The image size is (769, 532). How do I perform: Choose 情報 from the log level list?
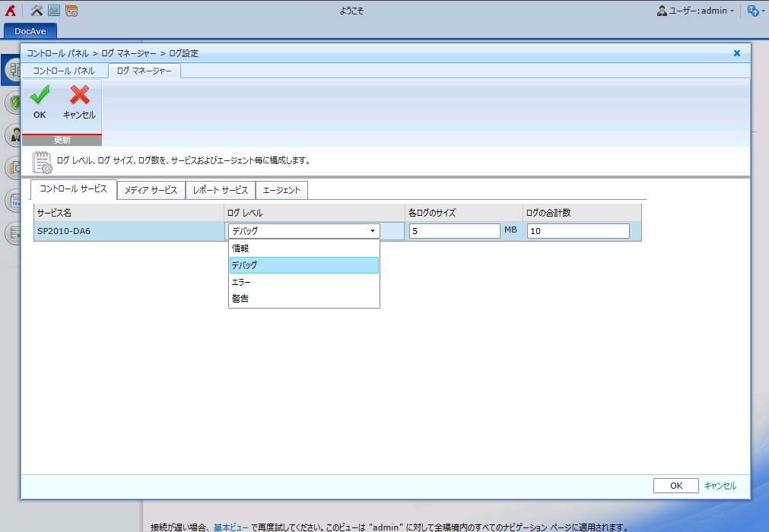point(304,249)
